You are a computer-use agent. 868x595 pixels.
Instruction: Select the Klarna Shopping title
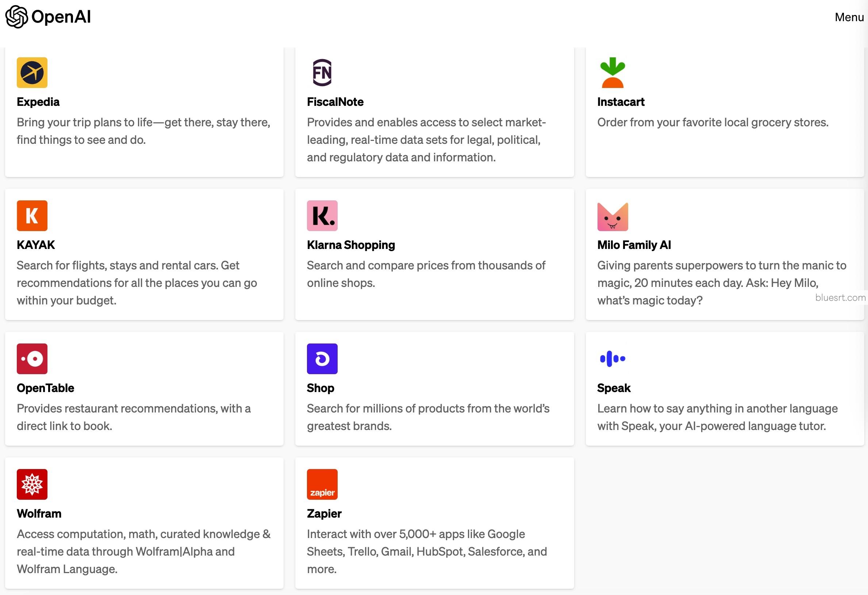click(351, 245)
